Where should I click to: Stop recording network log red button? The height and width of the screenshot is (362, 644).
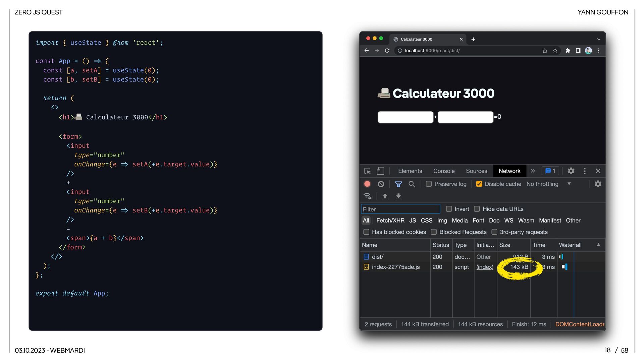point(367,184)
